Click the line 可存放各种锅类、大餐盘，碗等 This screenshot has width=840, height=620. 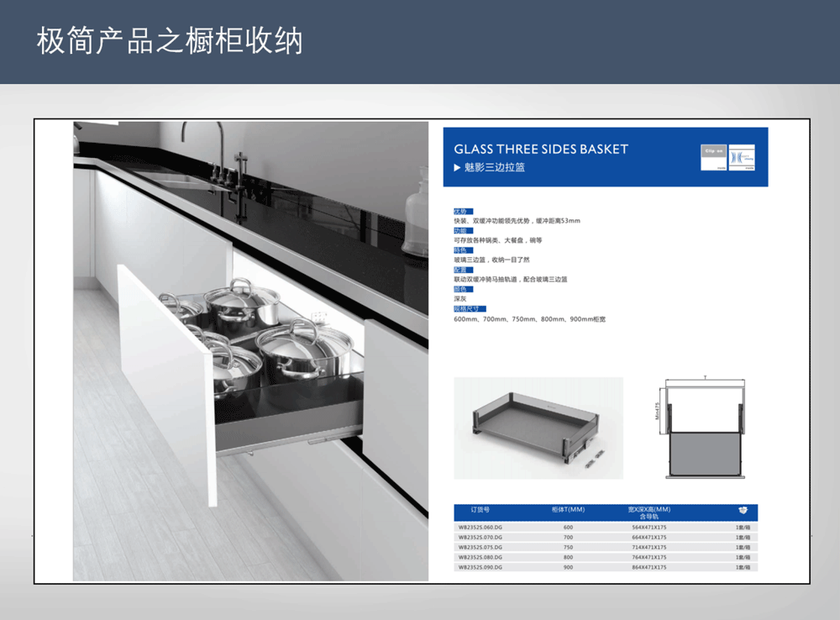[x=497, y=240]
